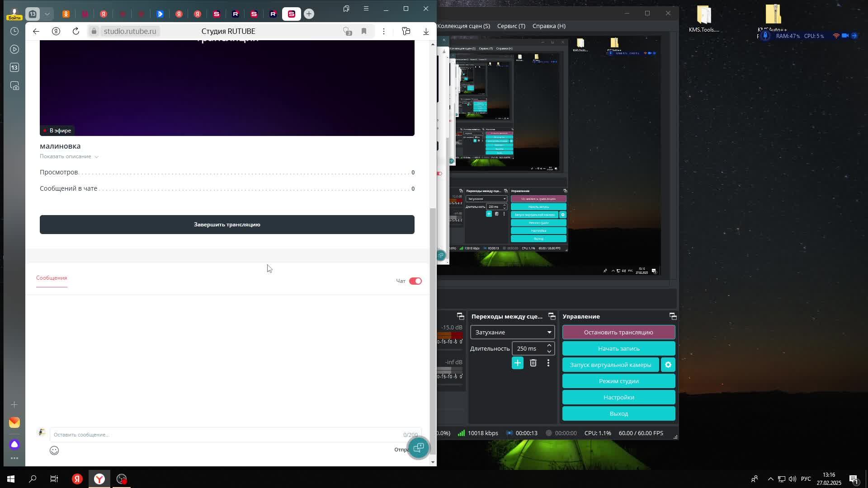Image resolution: width=868 pixels, height=488 pixels.
Task: Reload the RUTUBE Studio page
Action: click(x=76, y=31)
